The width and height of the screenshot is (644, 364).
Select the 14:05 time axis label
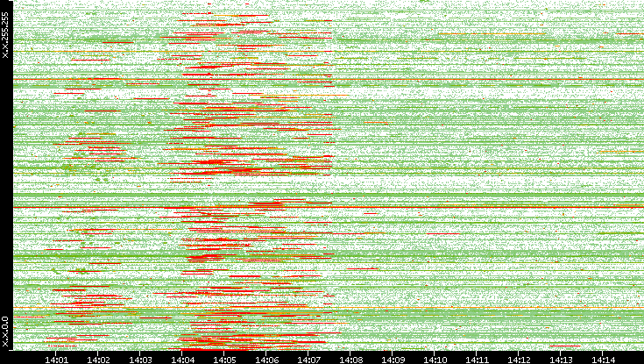pyautogui.click(x=223, y=360)
